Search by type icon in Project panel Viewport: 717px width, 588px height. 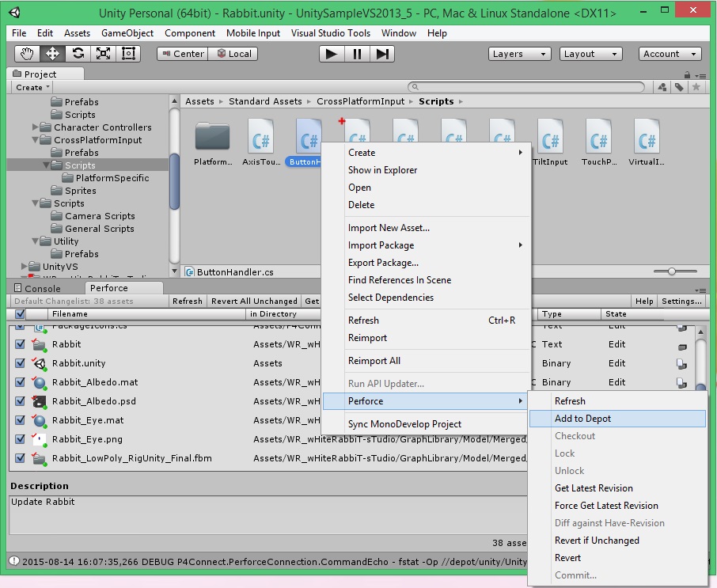(x=662, y=87)
